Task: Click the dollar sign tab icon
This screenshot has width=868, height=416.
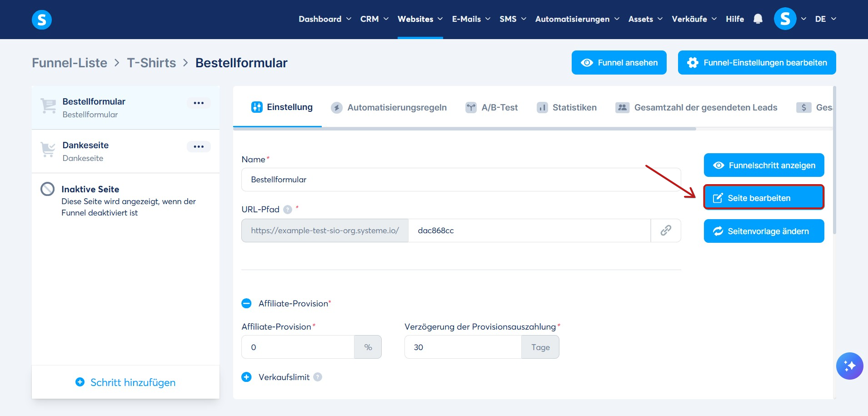Action: tap(803, 108)
